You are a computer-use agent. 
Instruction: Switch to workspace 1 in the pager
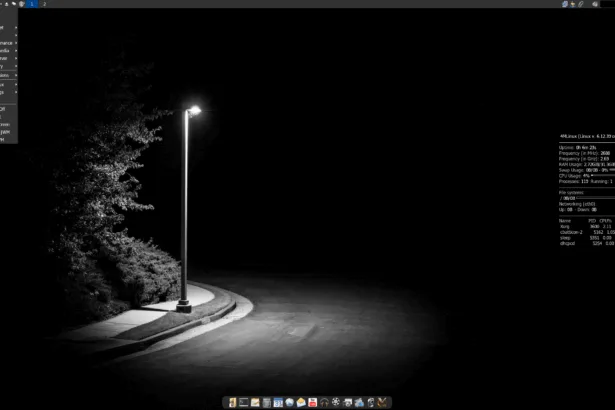pos(32,4)
